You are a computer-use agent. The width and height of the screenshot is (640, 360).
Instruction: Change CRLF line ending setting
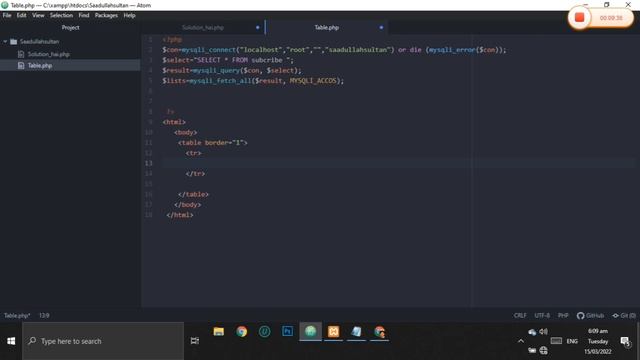pos(520,316)
